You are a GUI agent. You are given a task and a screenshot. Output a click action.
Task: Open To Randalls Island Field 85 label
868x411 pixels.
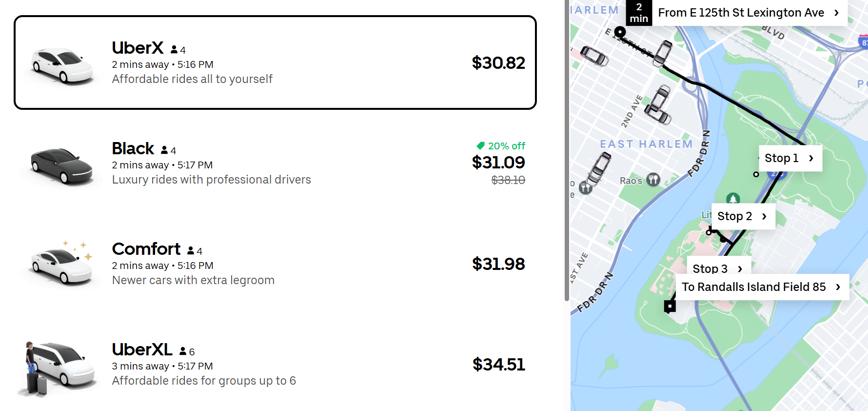pyautogui.click(x=760, y=287)
